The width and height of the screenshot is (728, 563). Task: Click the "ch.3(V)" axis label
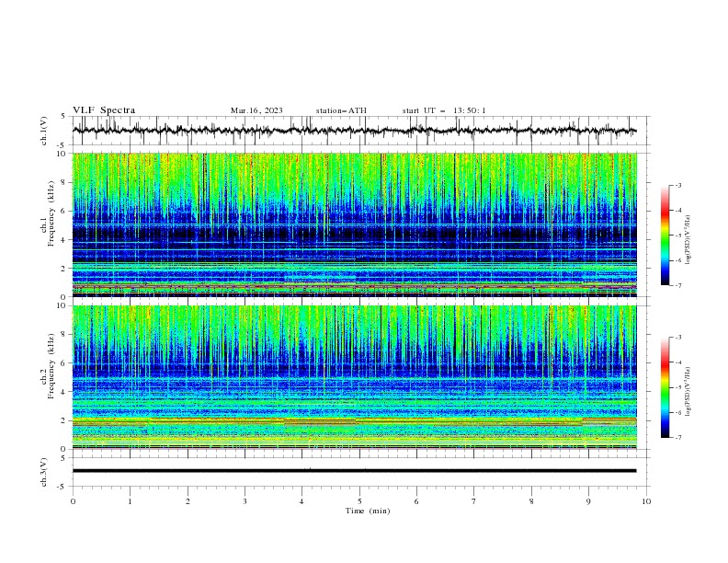(43, 472)
